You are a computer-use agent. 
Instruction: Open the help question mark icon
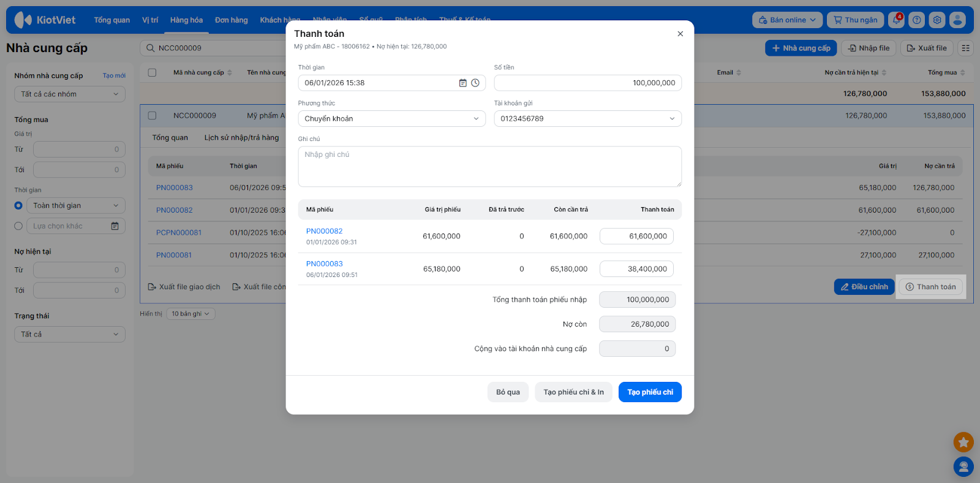[x=917, y=20]
